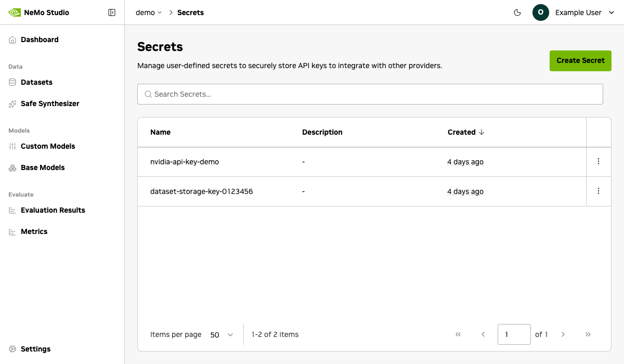Click the page number input box
Image resolution: width=624 pixels, height=364 pixels.
(x=514, y=334)
